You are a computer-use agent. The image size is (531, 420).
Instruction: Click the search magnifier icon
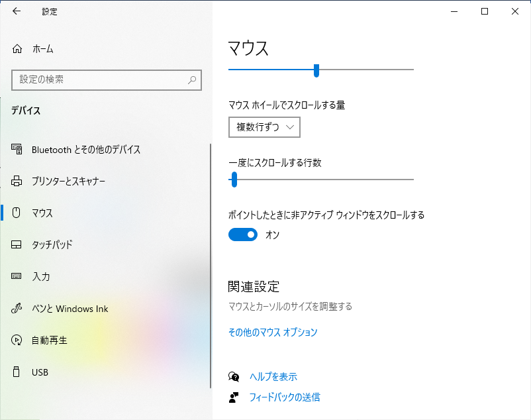tap(192, 80)
